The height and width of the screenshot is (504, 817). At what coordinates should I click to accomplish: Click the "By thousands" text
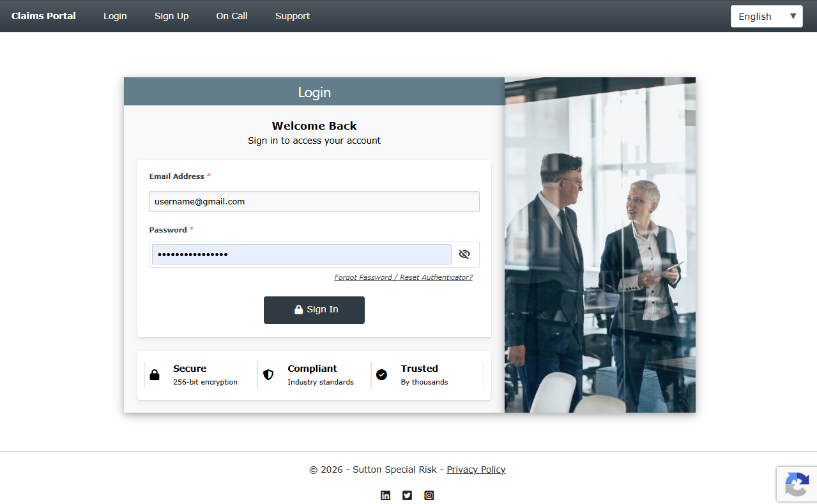click(x=424, y=382)
